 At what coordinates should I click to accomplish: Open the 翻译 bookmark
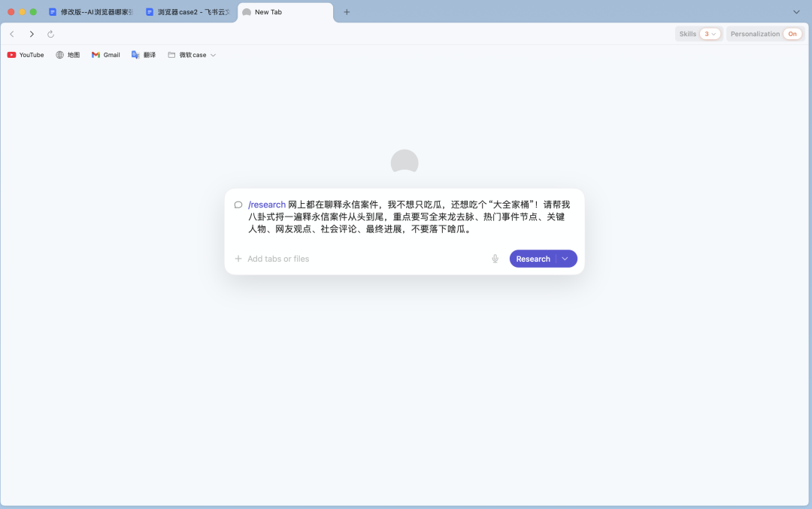click(x=144, y=54)
